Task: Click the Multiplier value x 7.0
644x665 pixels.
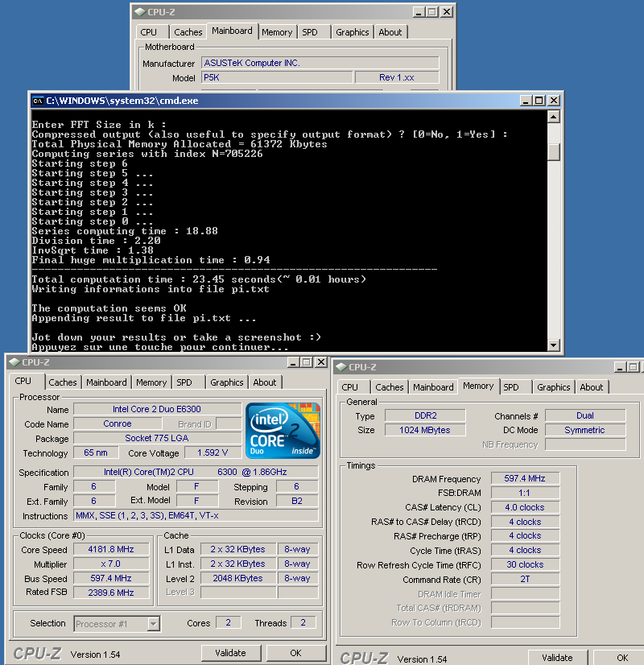Action: coord(111,564)
